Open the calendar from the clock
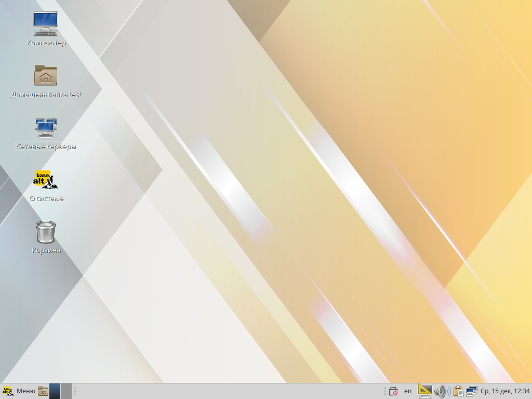 tap(505, 391)
